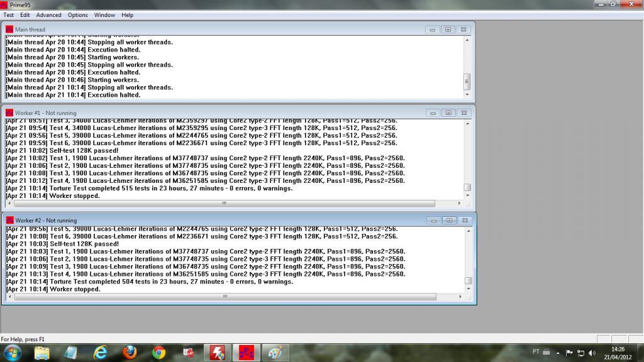
Task: Click the Worker #1 title bar
Action: pos(237,113)
